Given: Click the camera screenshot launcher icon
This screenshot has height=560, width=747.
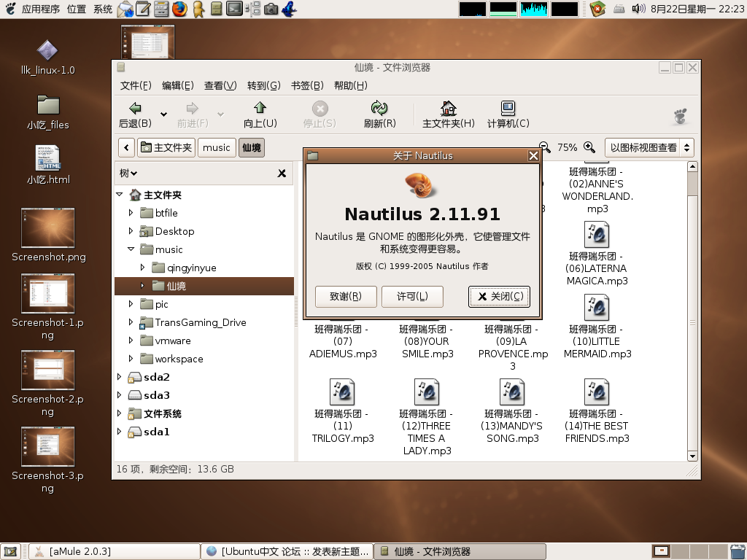Looking at the screenshot, I should [x=271, y=9].
